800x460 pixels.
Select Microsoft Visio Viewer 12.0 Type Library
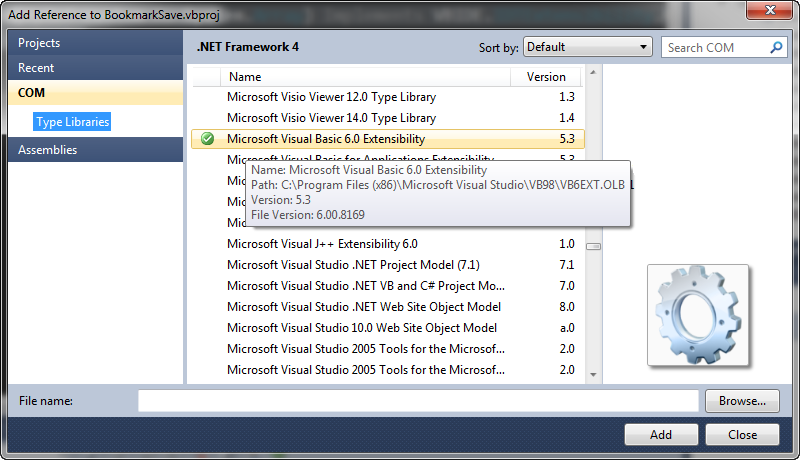388,97
